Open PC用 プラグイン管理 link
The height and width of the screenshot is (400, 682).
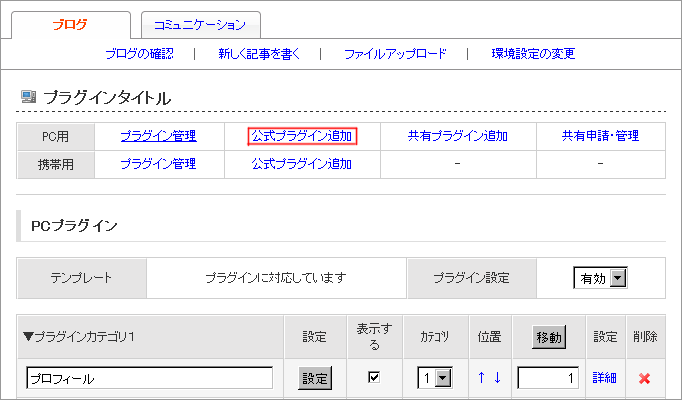pyautogui.click(x=158, y=136)
